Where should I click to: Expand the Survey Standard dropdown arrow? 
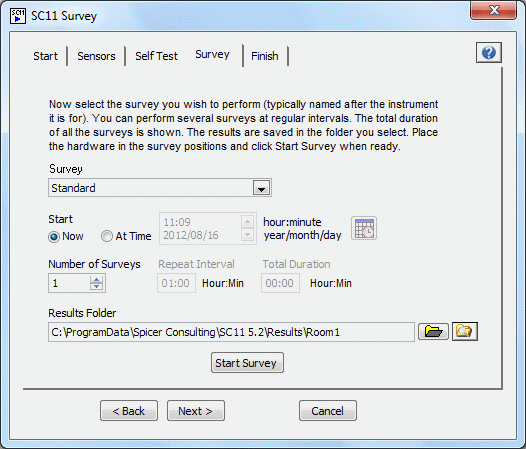[261, 189]
